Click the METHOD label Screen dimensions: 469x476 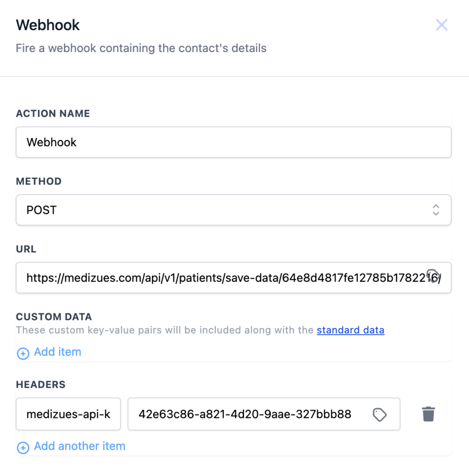click(x=39, y=181)
